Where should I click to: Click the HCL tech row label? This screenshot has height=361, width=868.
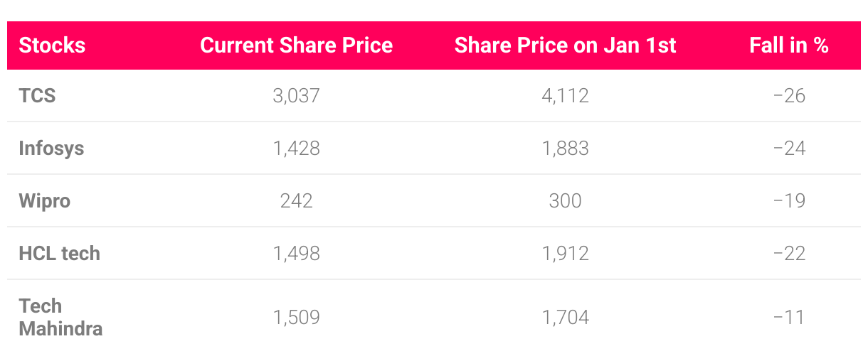click(59, 254)
